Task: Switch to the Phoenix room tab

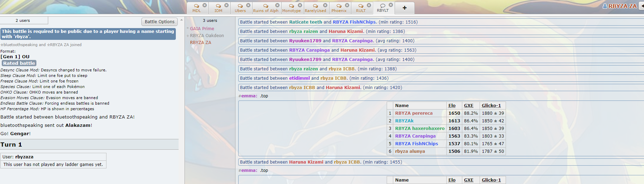Action: point(339,8)
